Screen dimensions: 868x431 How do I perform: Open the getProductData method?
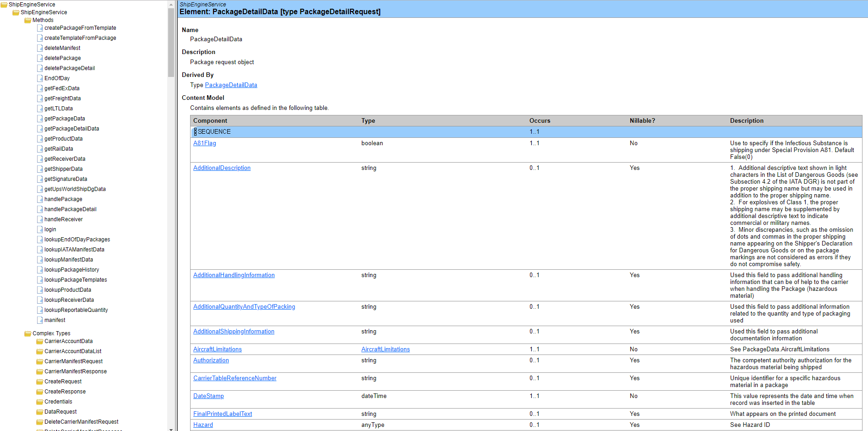click(64, 139)
